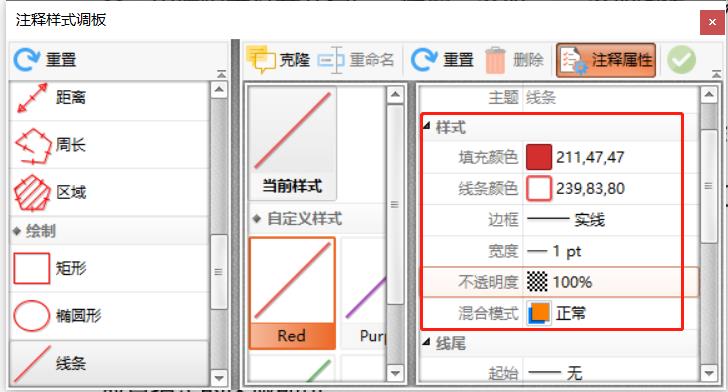728x392 pixels.
Task: Click scroll up arrow in tool list
Action: [x=219, y=89]
